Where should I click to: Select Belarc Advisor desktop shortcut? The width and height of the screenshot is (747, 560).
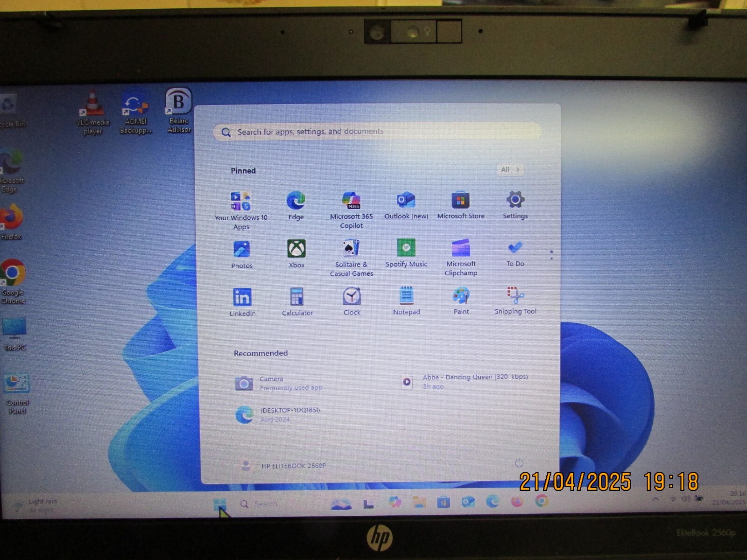tap(179, 111)
